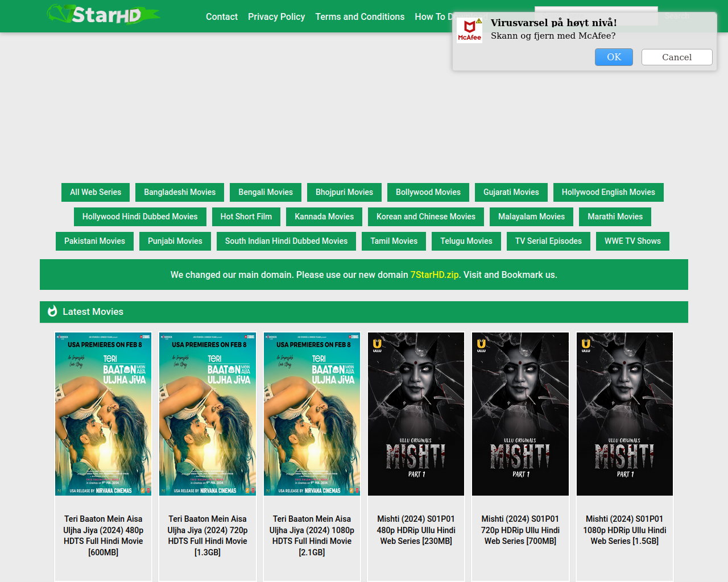Select Pakistani Movies category
Image resolution: width=728 pixels, height=582 pixels.
(95, 241)
